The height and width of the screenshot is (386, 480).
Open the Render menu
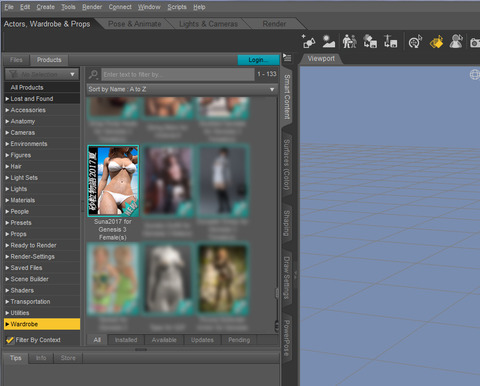[92, 7]
